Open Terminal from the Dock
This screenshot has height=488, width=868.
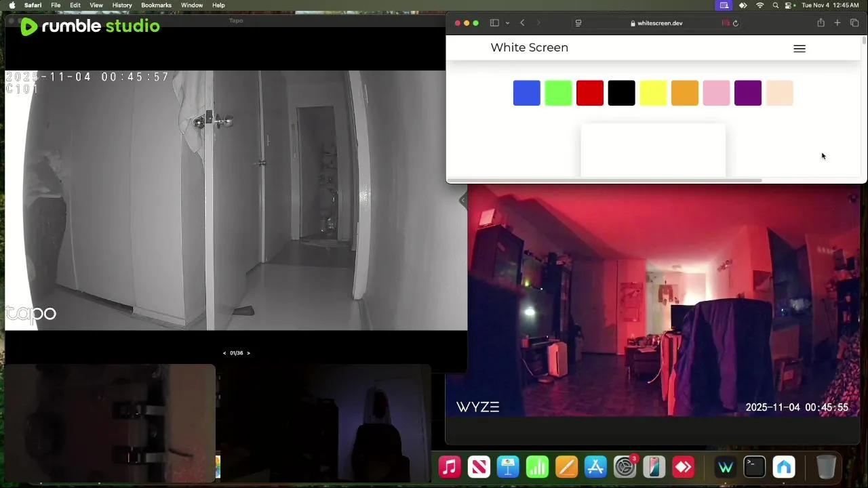755,467
